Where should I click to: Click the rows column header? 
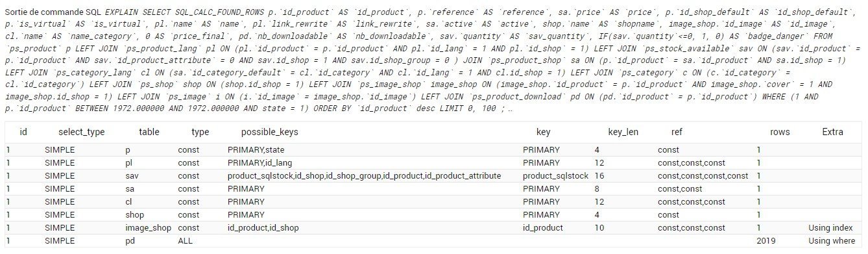(x=780, y=132)
